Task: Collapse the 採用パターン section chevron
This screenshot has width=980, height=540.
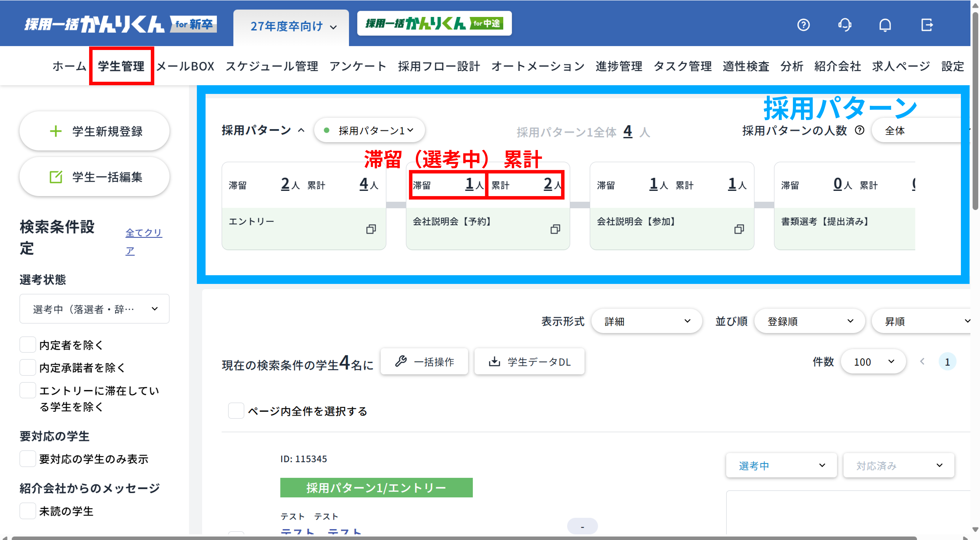Action: pos(301,130)
